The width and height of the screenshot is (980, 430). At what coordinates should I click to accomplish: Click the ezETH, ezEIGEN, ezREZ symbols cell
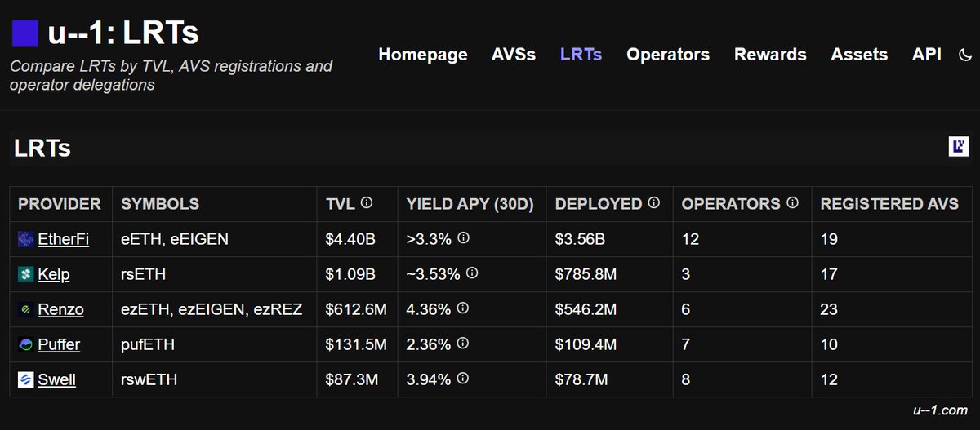pyautogui.click(x=212, y=309)
